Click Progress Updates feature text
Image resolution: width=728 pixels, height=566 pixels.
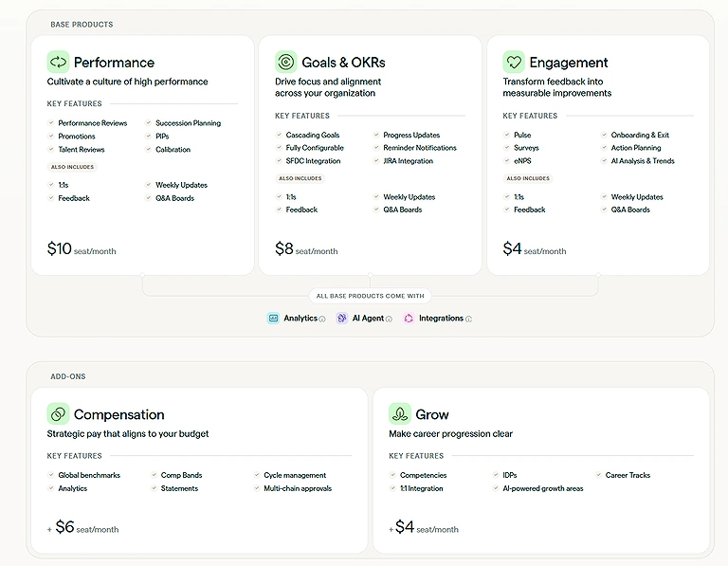tap(411, 135)
